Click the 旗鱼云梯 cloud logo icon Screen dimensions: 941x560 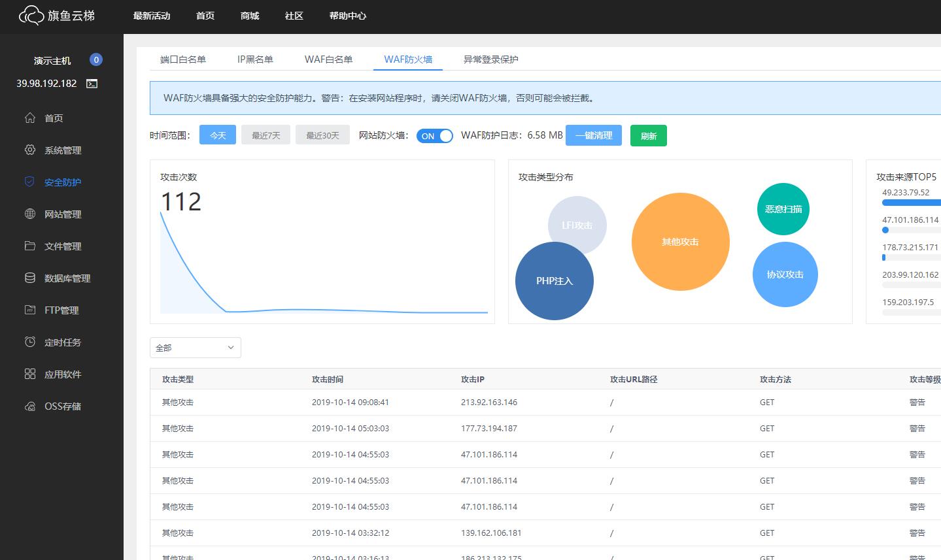pos(31,14)
